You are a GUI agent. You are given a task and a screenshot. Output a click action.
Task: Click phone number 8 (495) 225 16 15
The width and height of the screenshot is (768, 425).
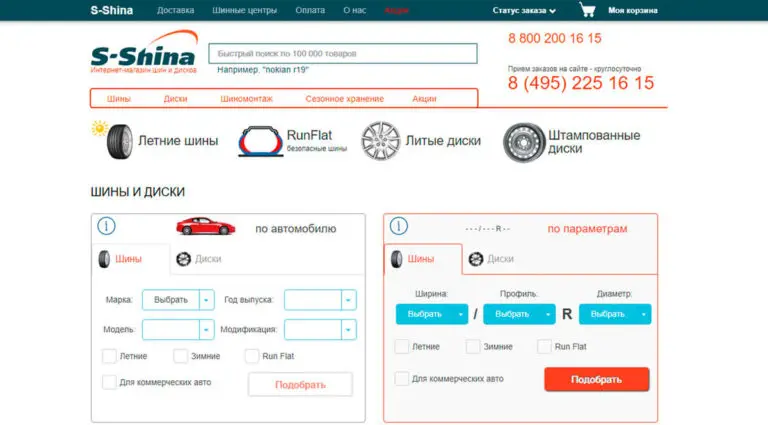click(x=581, y=83)
